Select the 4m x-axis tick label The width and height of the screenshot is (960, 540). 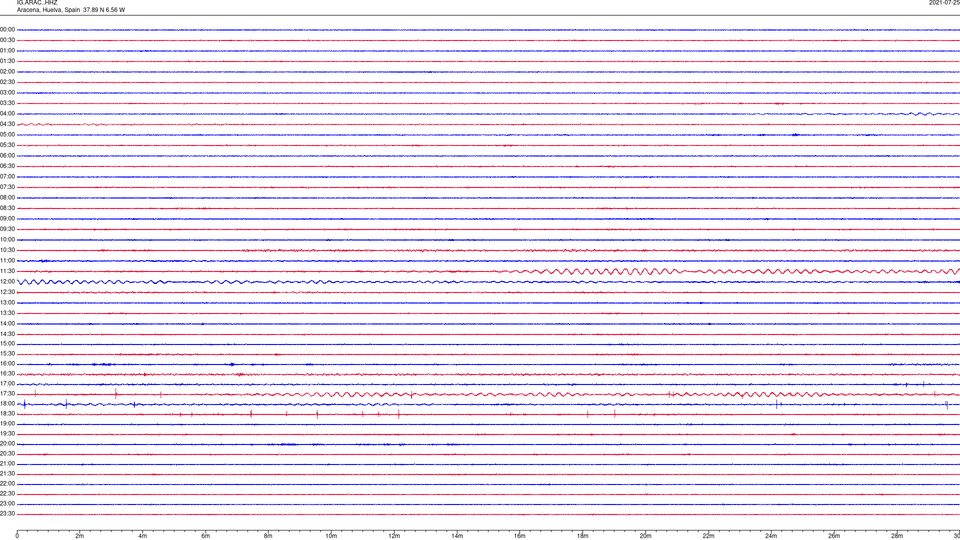pos(143,536)
